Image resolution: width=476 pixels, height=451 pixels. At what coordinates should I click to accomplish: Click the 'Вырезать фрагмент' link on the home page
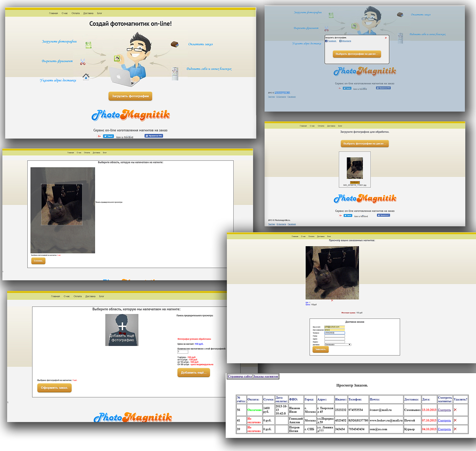(x=57, y=61)
